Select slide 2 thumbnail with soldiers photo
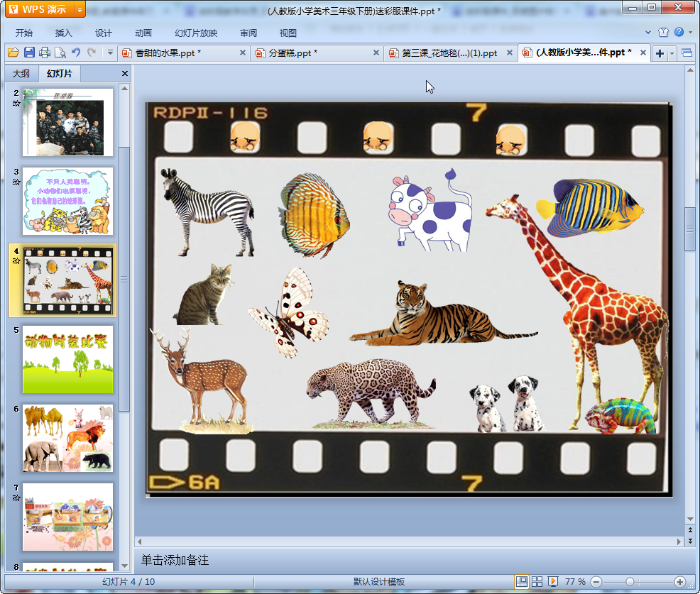The width and height of the screenshot is (700, 594). tap(68, 122)
